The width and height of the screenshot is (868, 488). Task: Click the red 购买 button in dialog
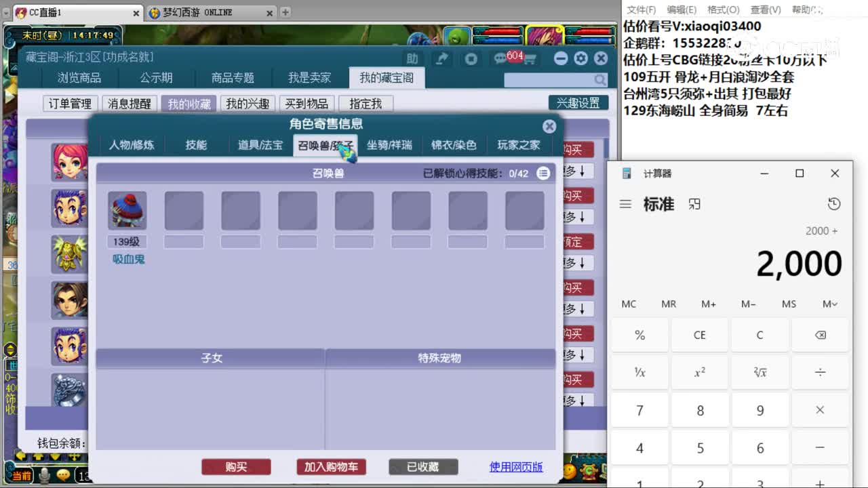[x=236, y=467]
